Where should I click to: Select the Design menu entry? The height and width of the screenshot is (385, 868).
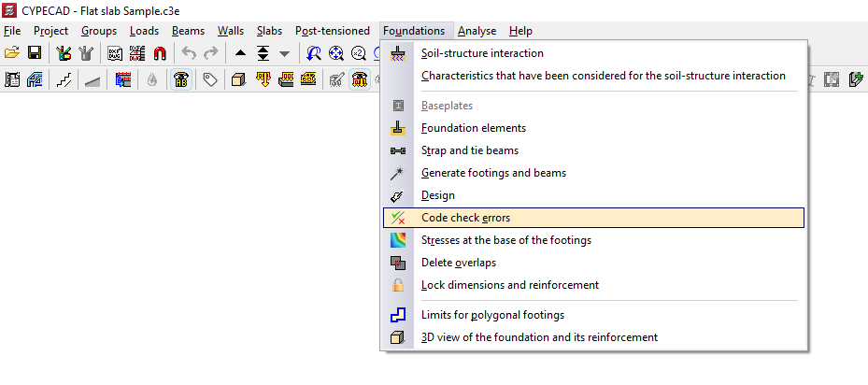593,195
